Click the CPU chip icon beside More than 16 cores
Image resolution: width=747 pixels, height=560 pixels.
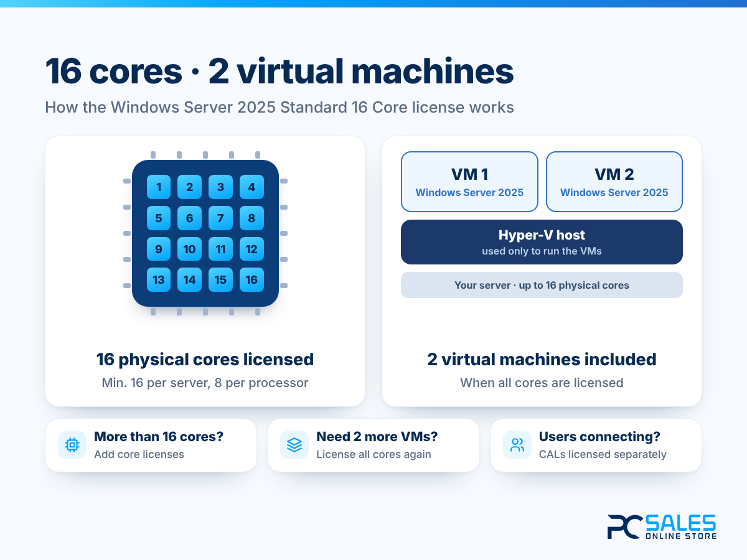pos(72,445)
